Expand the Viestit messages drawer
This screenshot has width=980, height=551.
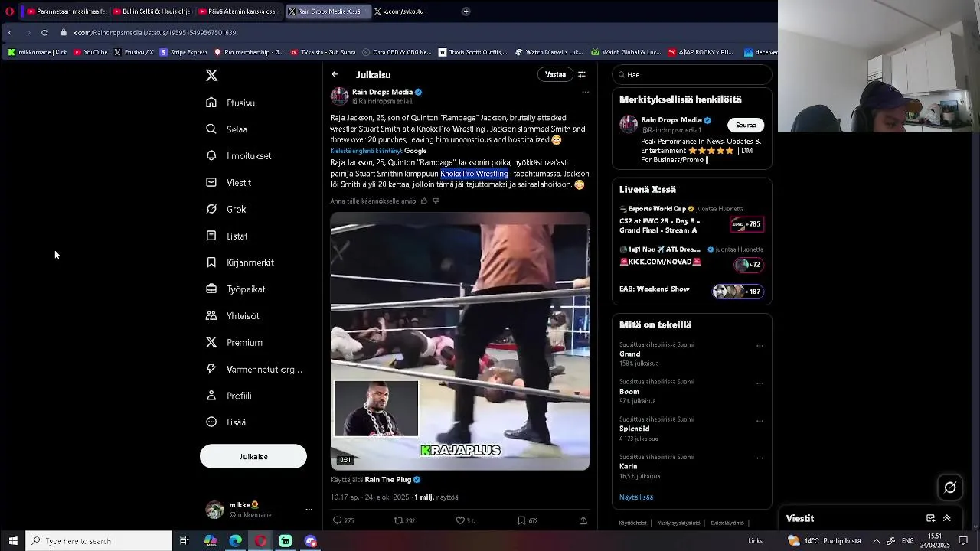coord(947,518)
